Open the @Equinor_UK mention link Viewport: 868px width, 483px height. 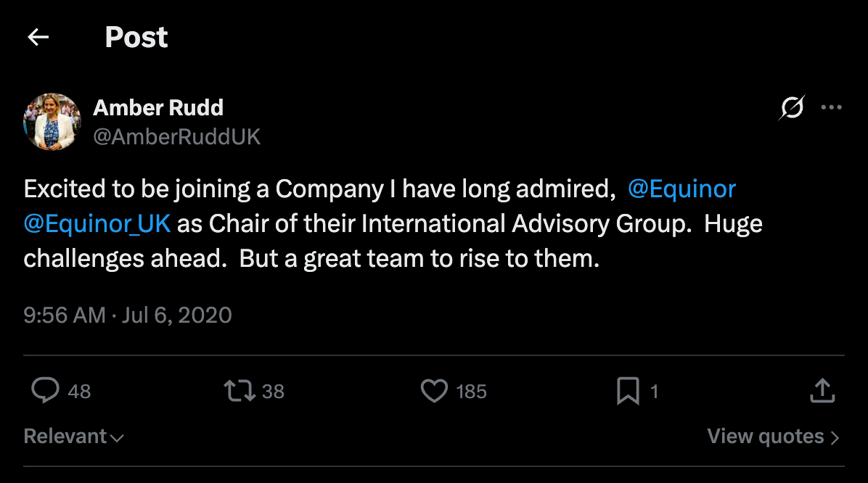[97, 223]
